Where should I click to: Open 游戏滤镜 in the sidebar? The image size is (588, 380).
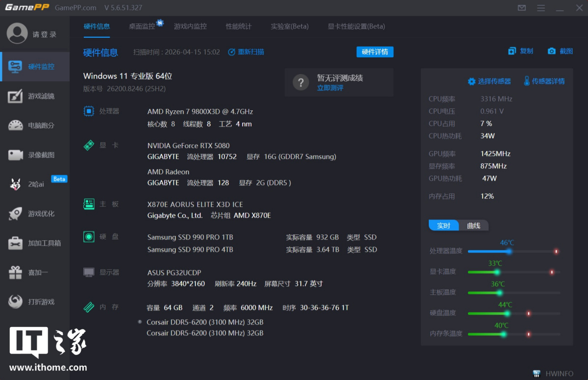click(x=34, y=96)
